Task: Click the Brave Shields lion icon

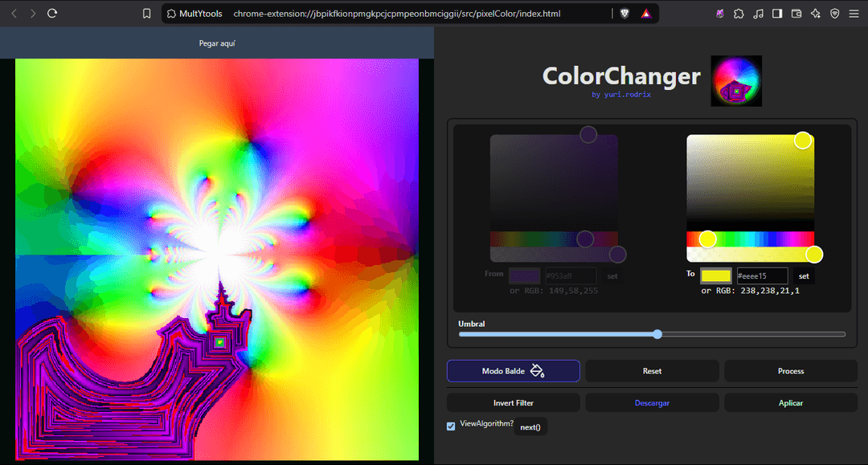Action: click(624, 14)
